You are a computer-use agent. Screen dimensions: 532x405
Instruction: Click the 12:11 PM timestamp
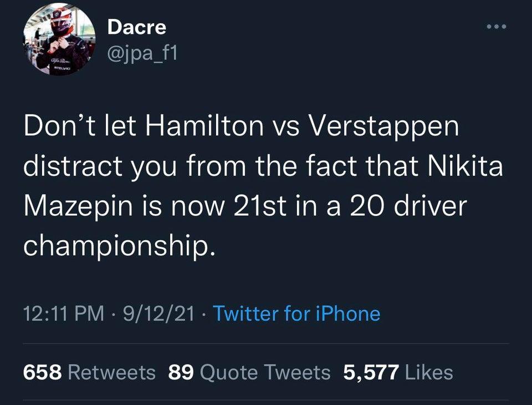[63, 314]
